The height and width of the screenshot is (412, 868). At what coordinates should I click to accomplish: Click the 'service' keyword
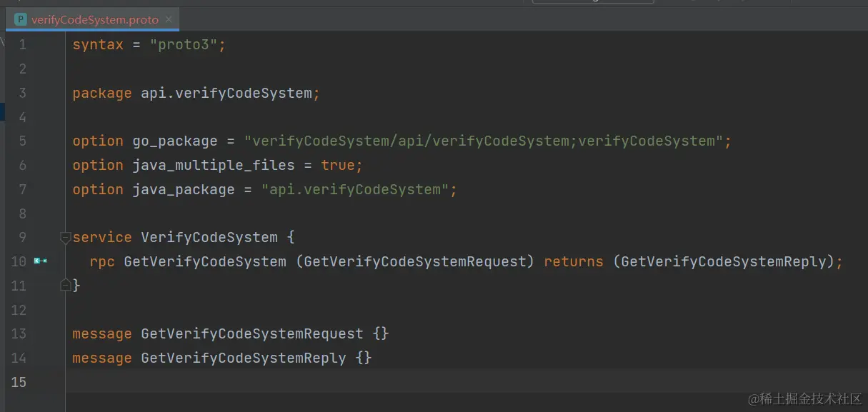pos(102,237)
